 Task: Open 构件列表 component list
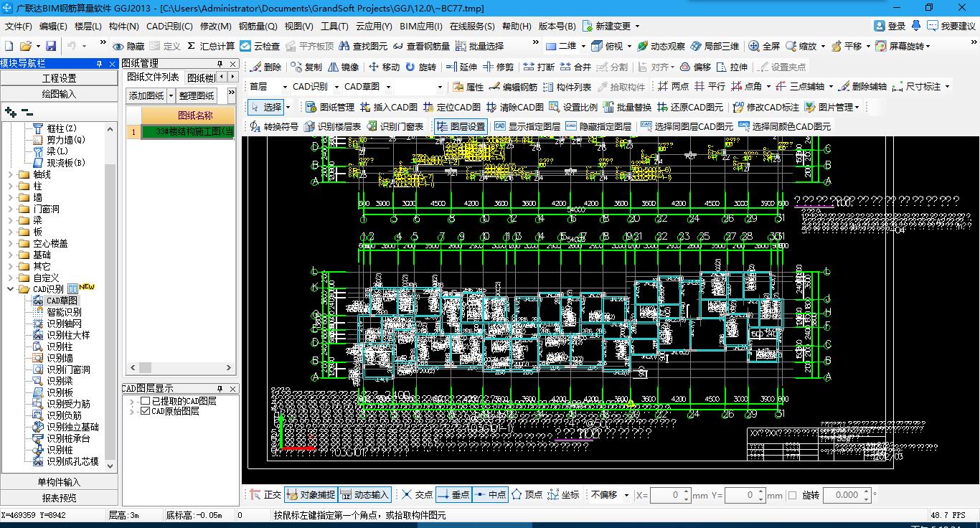pos(567,87)
